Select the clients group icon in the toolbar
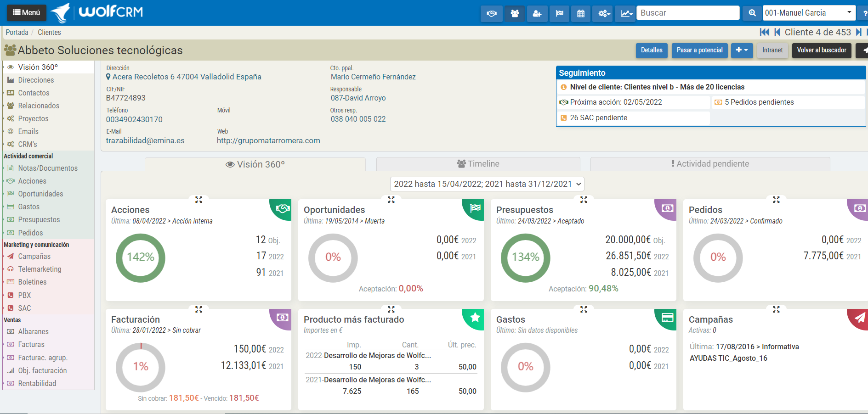Image resolution: width=868 pixels, height=414 pixels. tap(514, 13)
